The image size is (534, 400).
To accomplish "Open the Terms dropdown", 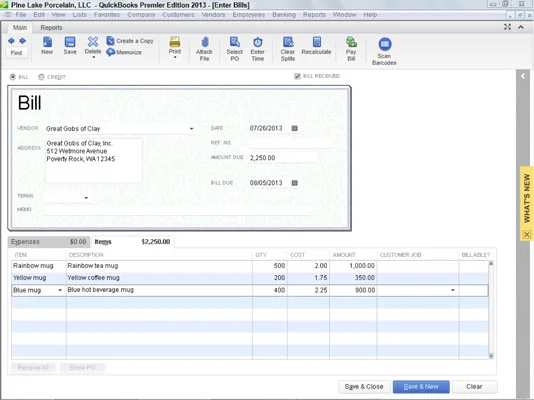I will 86,198.
